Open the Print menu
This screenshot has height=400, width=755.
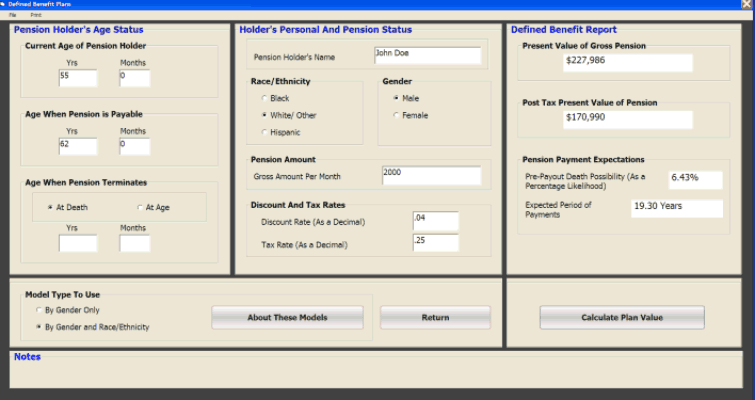36,15
